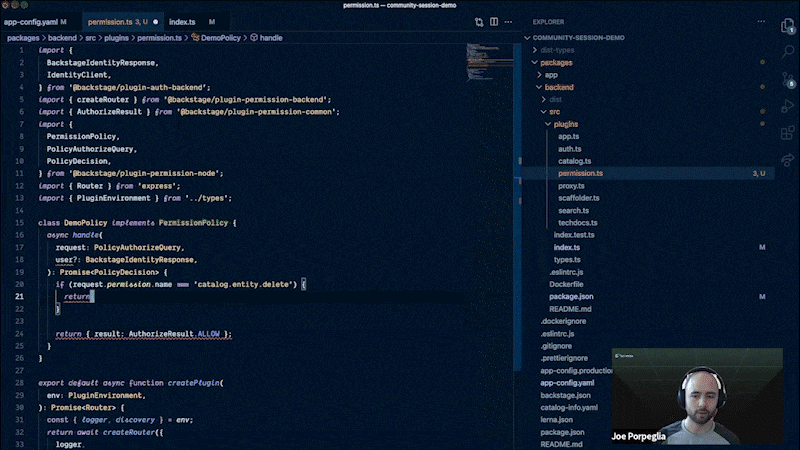800x450 pixels.
Task: Open Dockerfile in the Explorer
Action: point(566,284)
